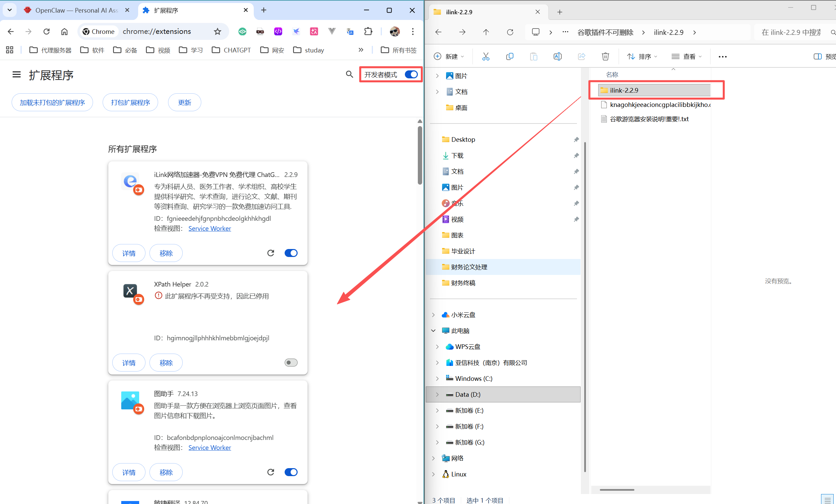The height and width of the screenshot is (504, 836).
Task: Click 加载未打包的扩展程序 button
Action: pos(52,103)
